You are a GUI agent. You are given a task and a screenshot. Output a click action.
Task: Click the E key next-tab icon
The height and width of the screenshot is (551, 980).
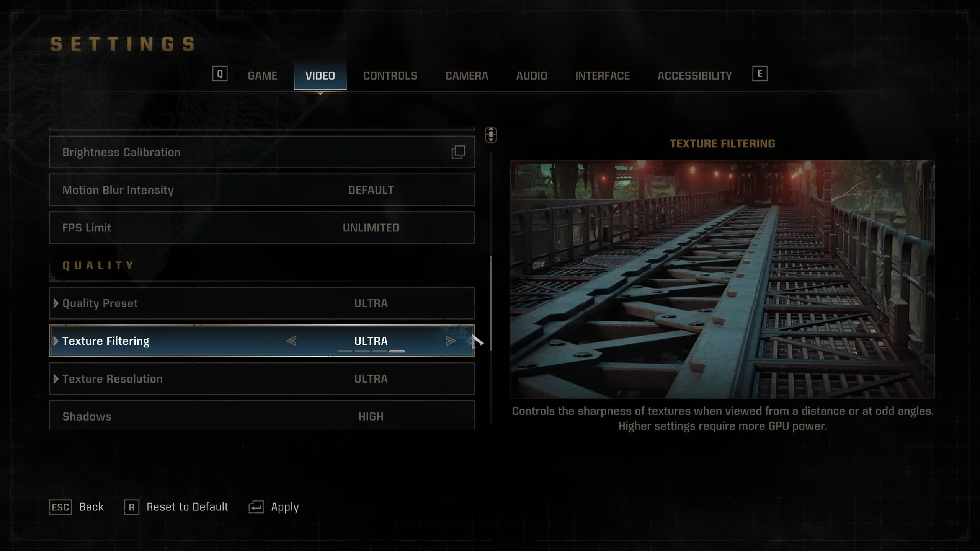click(x=759, y=73)
